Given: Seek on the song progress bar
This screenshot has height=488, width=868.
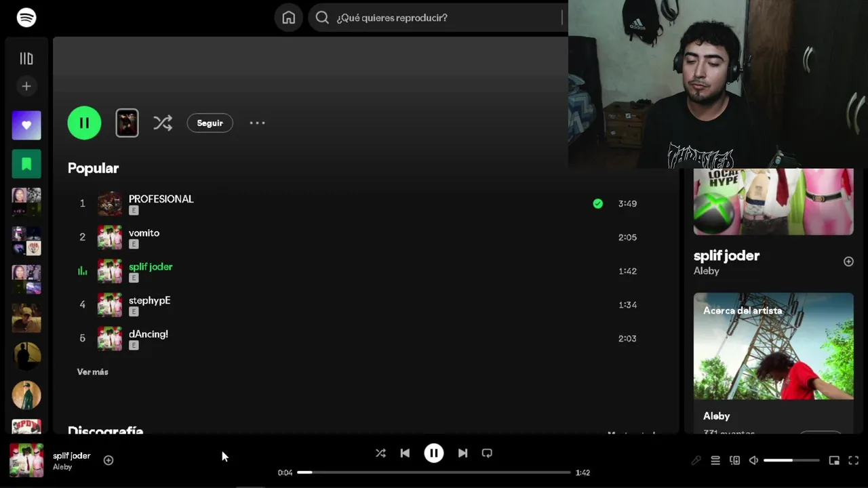Looking at the screenshot, I should (434, 472).
